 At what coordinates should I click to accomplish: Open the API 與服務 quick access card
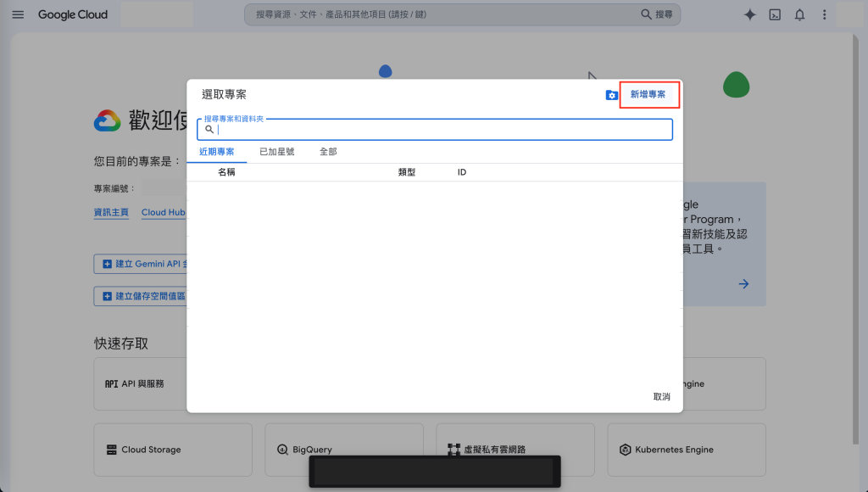pos(141,384)
